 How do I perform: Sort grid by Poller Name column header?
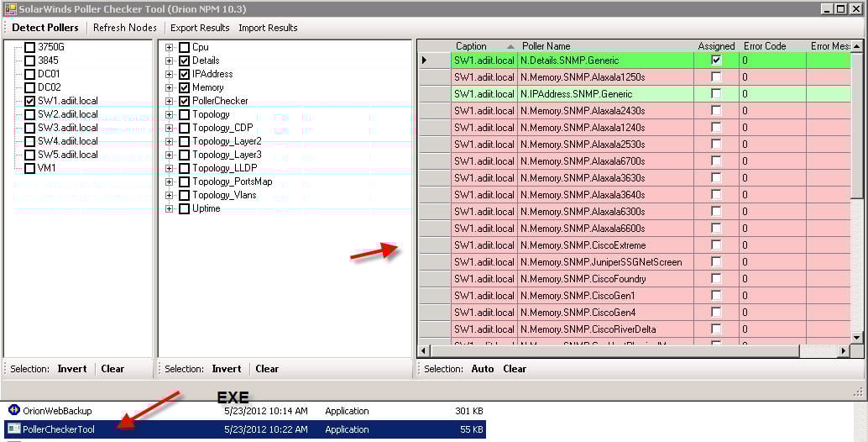click(605, 46)
